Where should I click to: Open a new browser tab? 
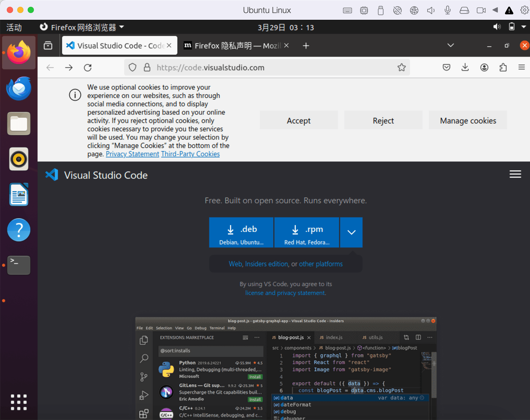pos(306,46)
